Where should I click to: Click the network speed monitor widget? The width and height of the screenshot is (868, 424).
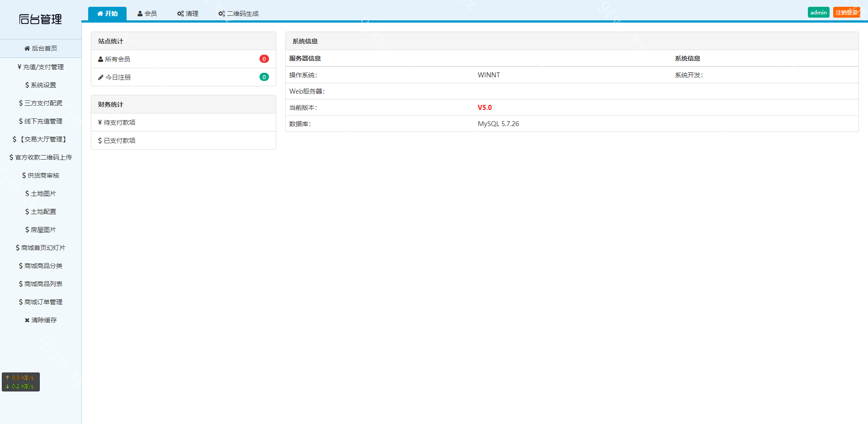(x=21, y=382)
